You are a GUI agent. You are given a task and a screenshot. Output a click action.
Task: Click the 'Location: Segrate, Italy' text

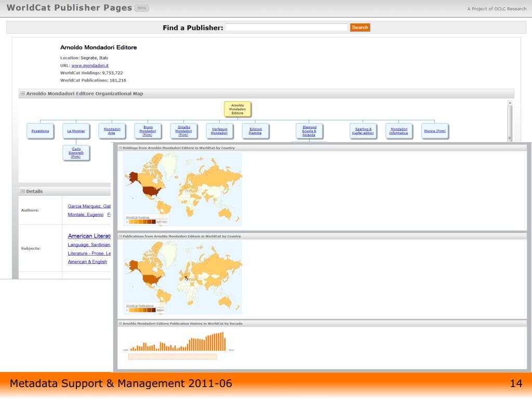(84, 58)
